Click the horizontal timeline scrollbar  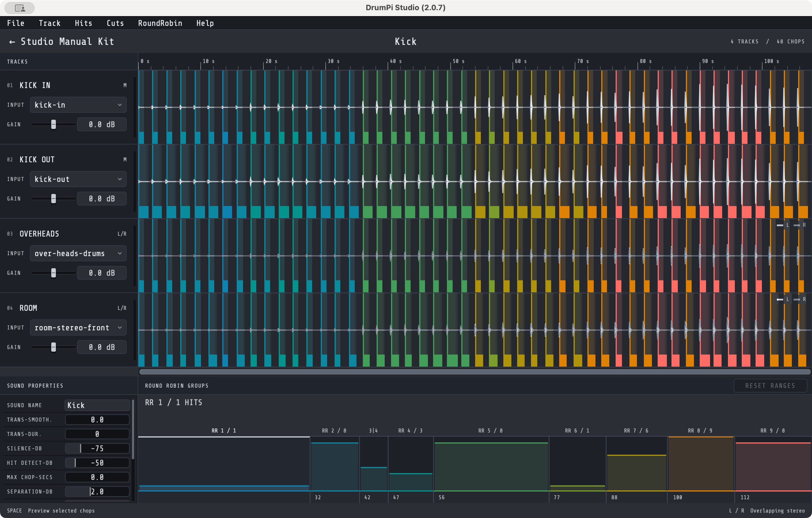pyautogui.click(x=475, y=372)
